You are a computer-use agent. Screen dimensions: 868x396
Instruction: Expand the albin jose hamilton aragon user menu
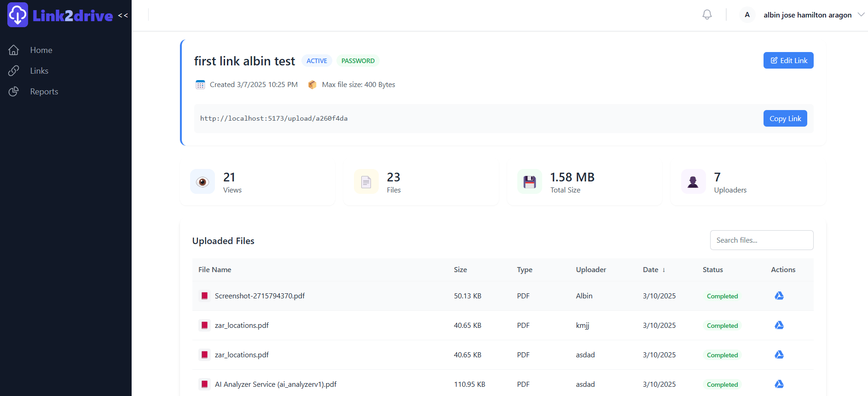coord(861,15)
